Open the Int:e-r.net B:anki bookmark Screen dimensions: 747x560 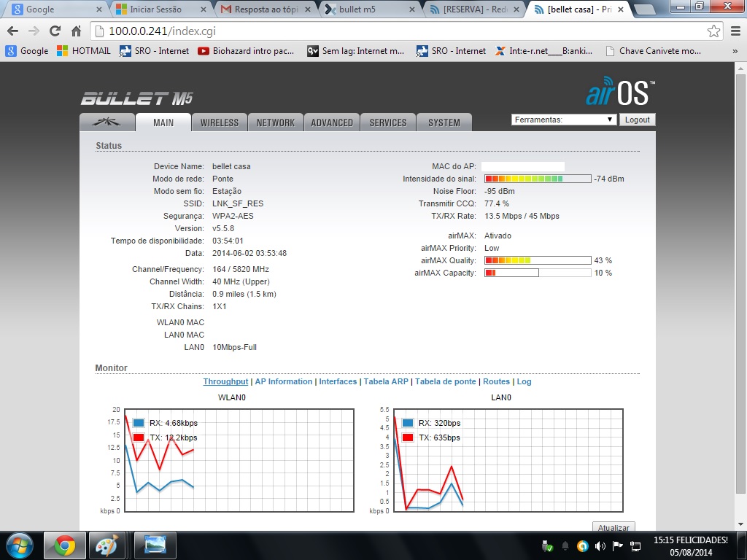(543, 51)
